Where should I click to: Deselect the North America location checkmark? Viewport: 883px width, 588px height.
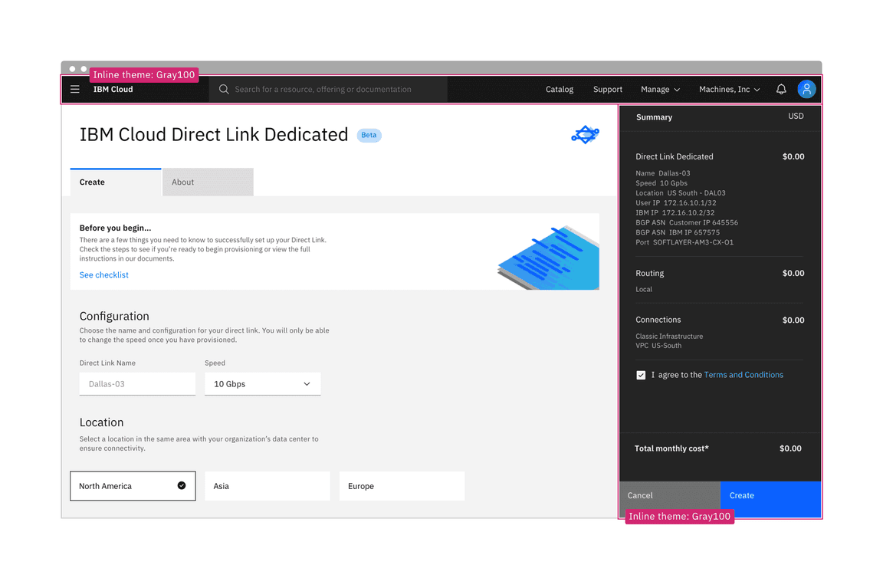point(182,485)
